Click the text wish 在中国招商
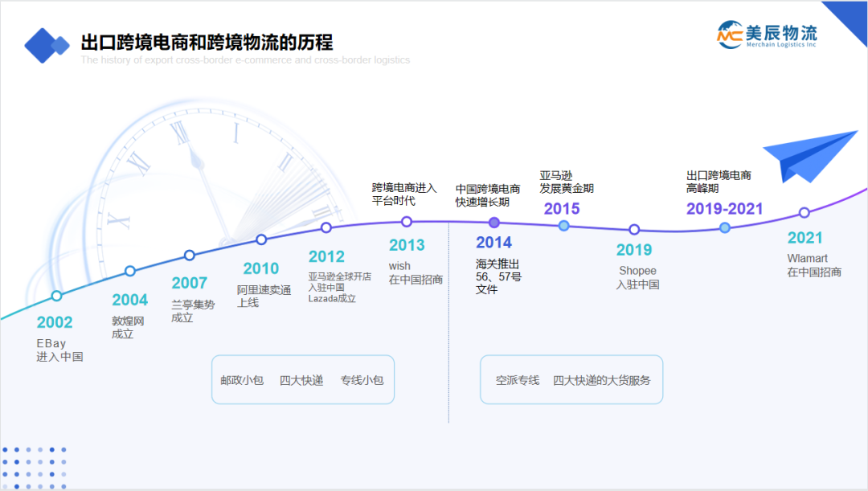 (416, 273)
